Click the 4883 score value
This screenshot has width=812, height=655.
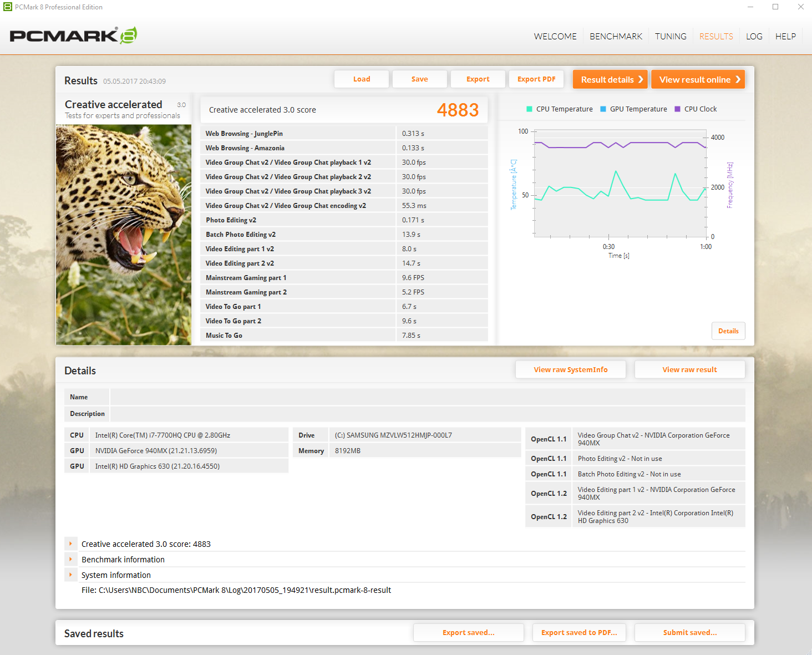(458, 110)
